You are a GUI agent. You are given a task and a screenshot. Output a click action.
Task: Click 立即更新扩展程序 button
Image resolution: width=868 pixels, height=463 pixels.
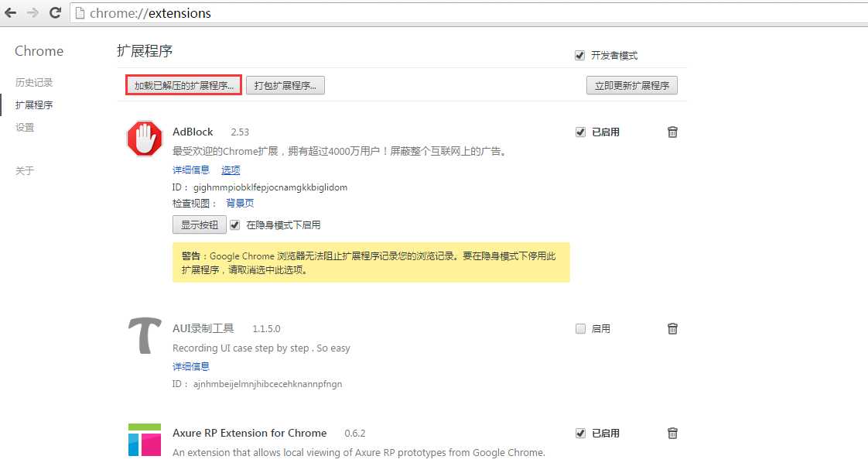[x=631, y=85]
